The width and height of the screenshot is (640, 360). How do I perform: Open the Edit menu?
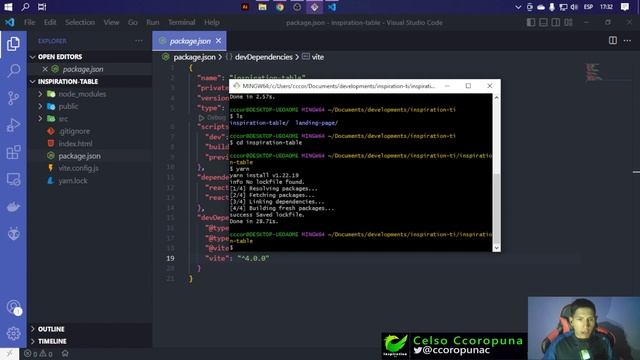coord(50,22)
